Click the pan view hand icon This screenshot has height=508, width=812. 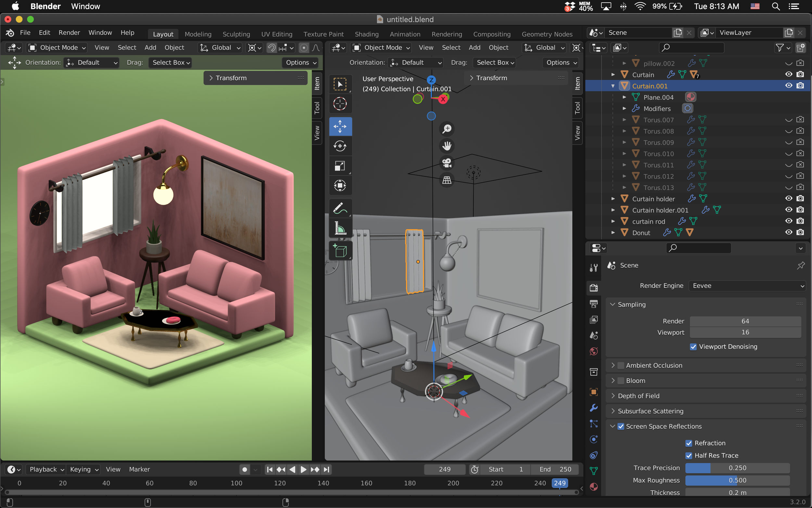click(447, 146)
